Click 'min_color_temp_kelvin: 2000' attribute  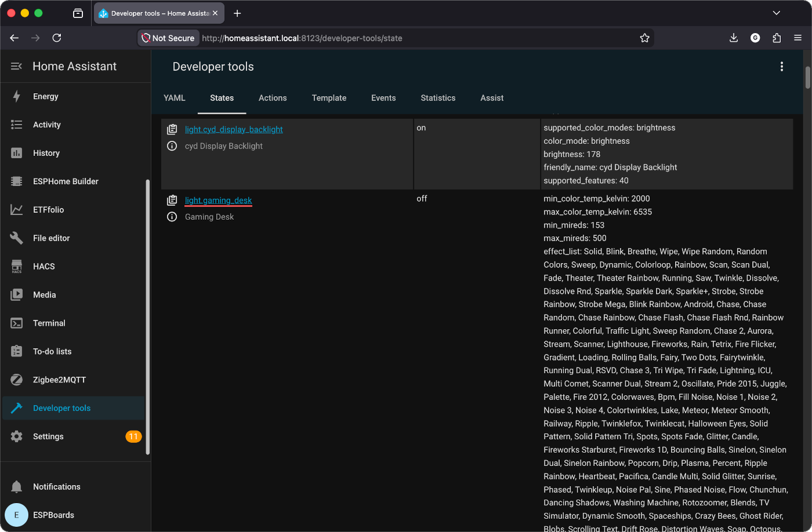coord(597,199)
